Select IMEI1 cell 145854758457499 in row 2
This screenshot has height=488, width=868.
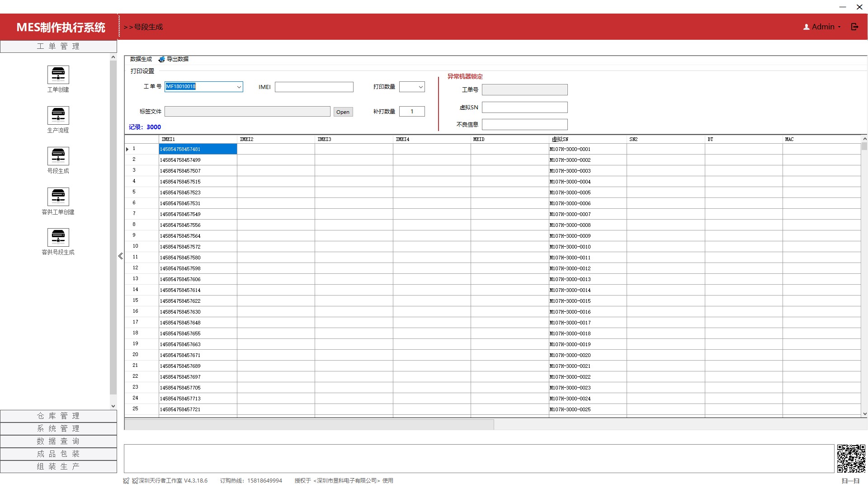point(198,160)
